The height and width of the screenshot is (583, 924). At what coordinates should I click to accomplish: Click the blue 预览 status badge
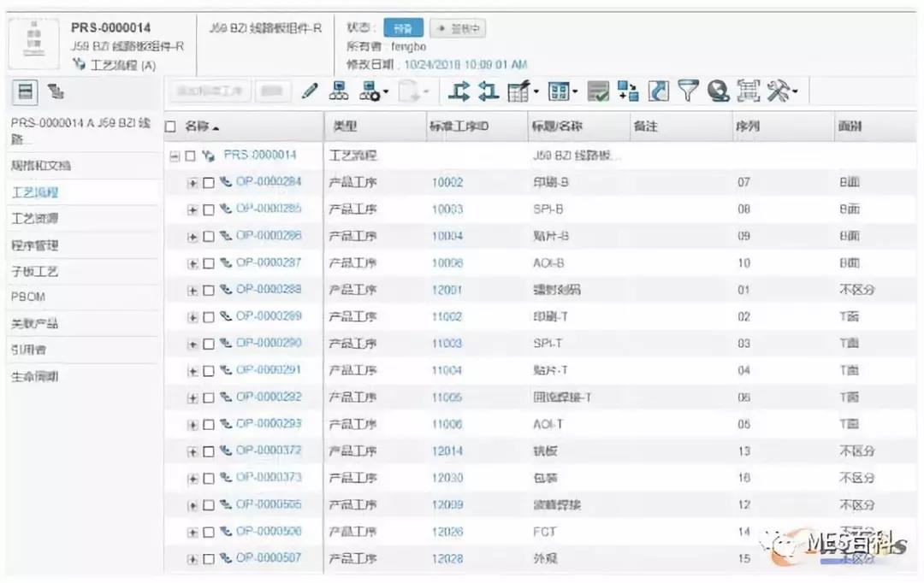[402, 27]
